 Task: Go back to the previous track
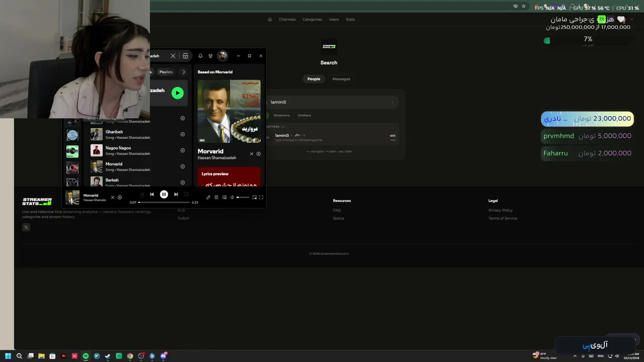[152, 194]
